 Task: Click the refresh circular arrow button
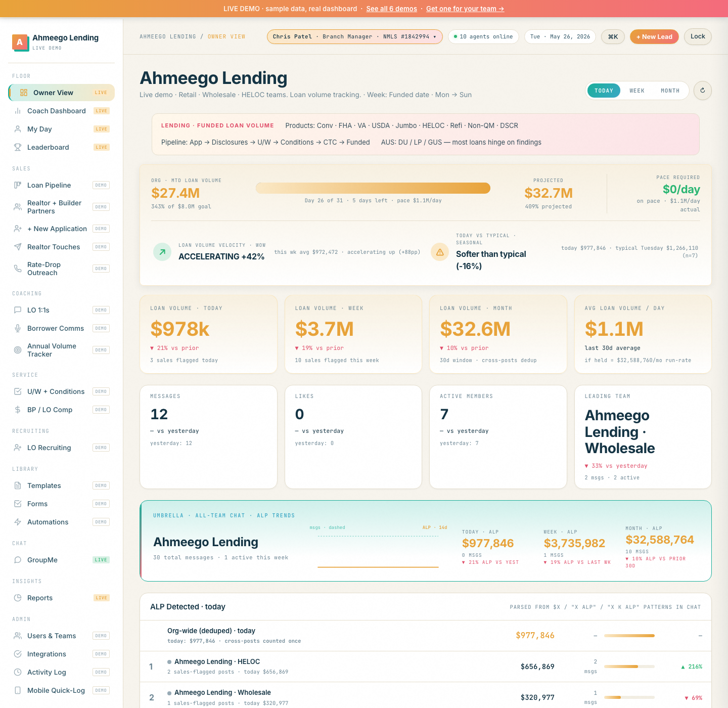(702, 91)
